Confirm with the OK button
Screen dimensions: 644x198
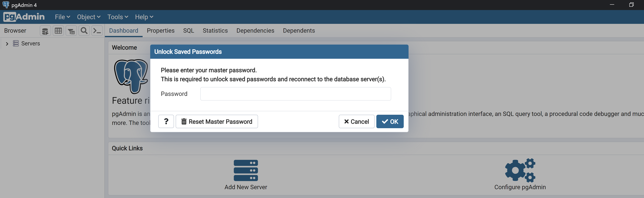coord(390,122)
